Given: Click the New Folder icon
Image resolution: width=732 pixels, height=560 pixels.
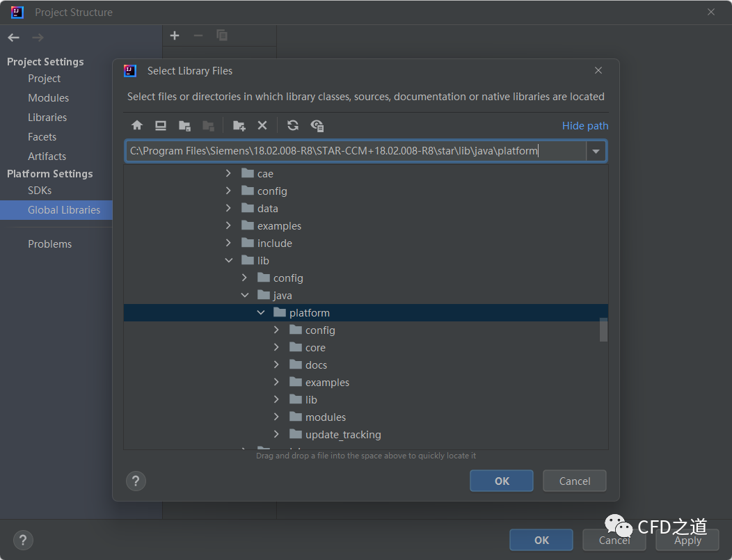Looking at the screenshot, I should 239,125.
